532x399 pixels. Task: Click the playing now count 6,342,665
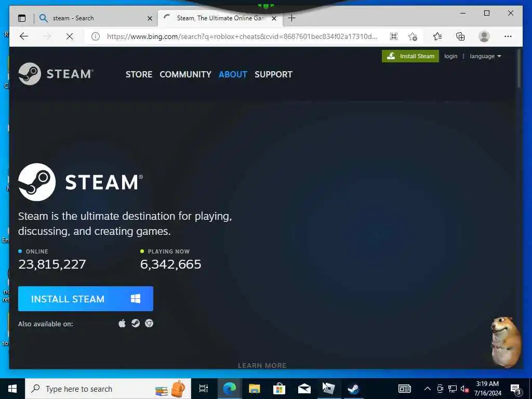(x=170, y=264)
